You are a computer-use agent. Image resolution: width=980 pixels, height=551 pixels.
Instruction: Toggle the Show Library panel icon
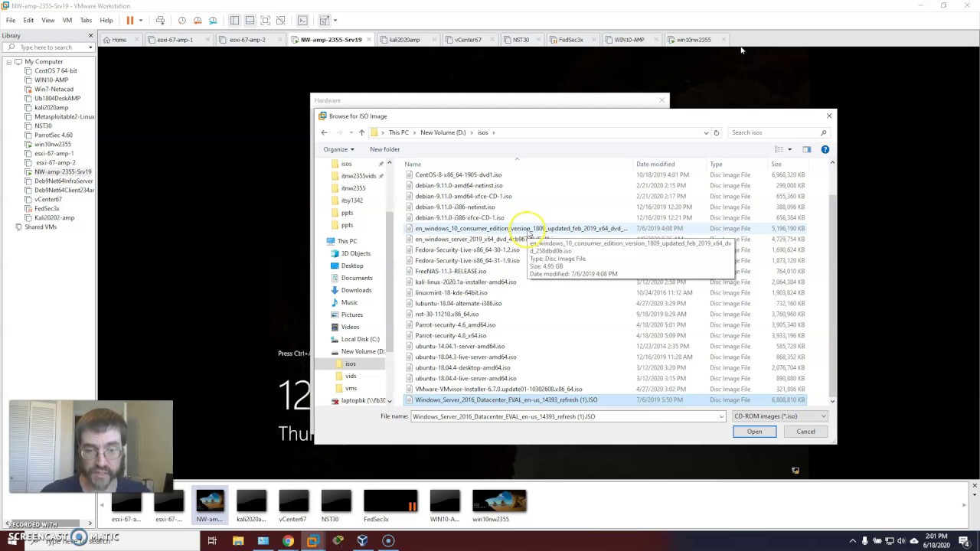point(234,20)
